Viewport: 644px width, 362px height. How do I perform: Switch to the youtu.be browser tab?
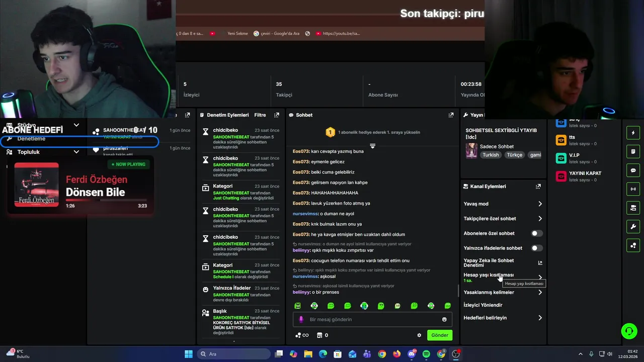[x=338, y=34]
